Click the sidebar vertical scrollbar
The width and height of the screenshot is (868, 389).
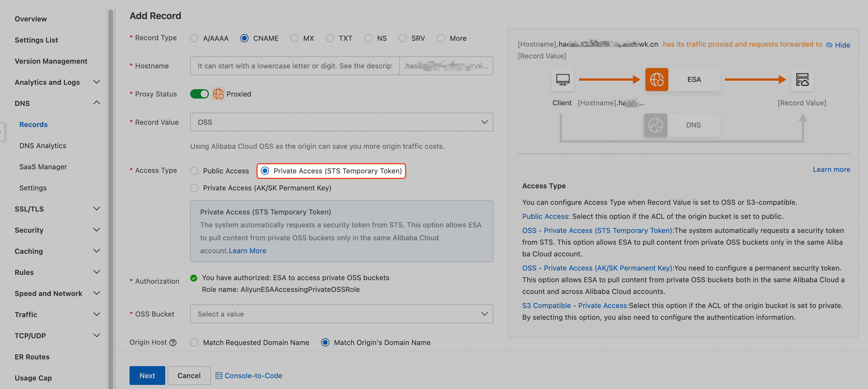(110, 199)
